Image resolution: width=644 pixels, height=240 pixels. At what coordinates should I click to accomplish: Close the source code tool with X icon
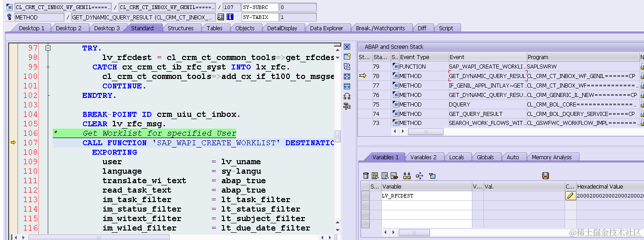point(347,47)
